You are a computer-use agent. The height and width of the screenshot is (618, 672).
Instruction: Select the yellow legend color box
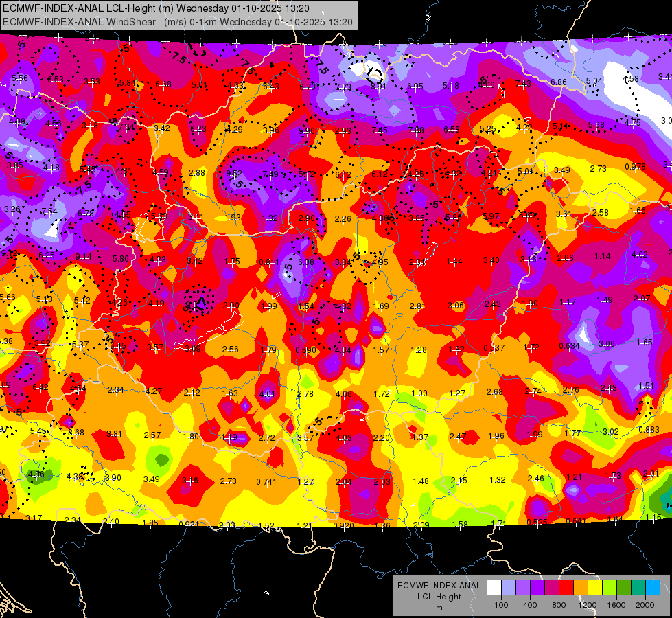coord(595,587)
